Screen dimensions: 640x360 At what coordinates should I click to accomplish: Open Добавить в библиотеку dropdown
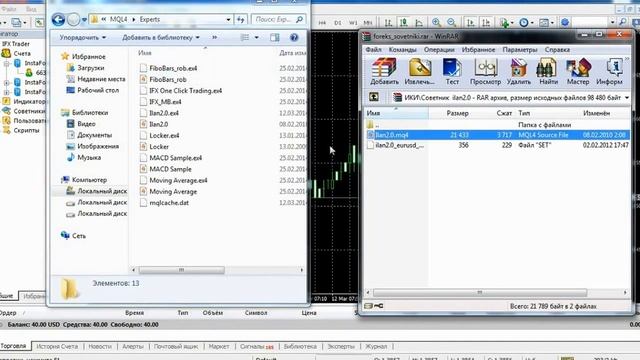pyautogui.click(x=161, y=38)
